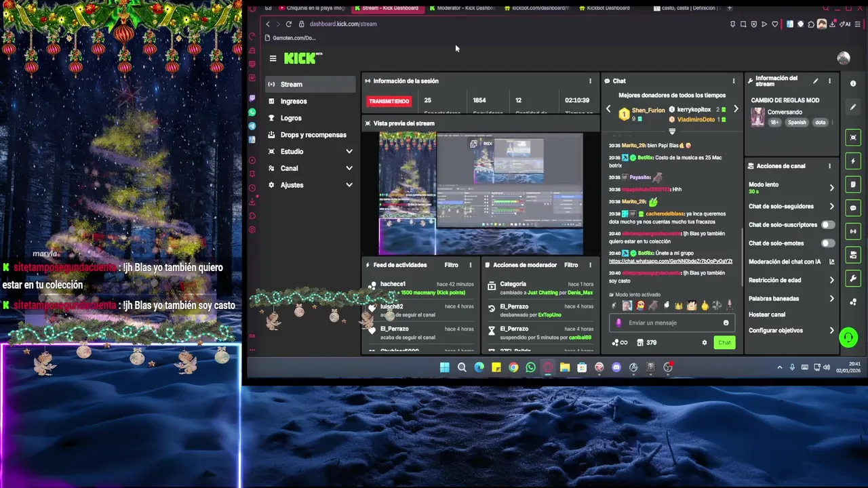Click the Twitch icon in browser sidebar
Screen dimensions: 868x488
(x=252, y=98)
